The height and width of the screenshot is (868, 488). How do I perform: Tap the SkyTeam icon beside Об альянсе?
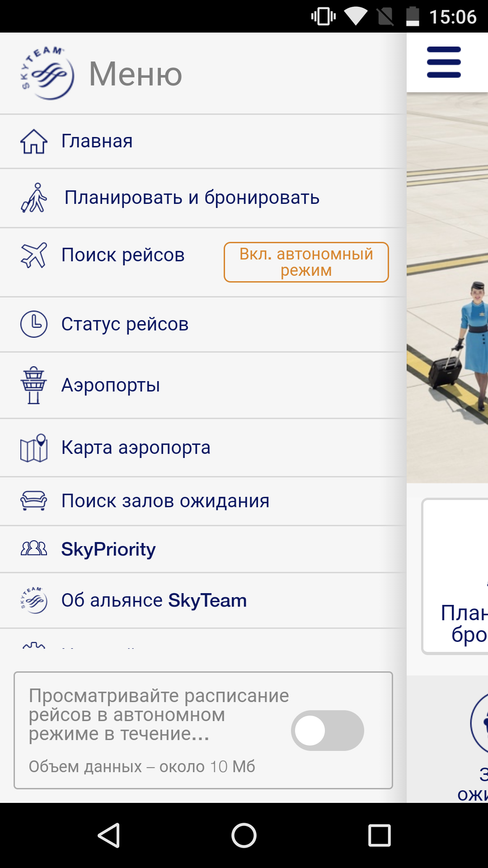coord(34,600)
